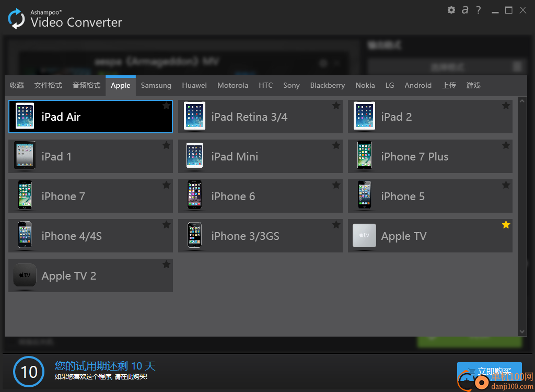Star the iPhone 7 Plus preset
This screenshot has width=535, height=392.
[x=506, y=145]
